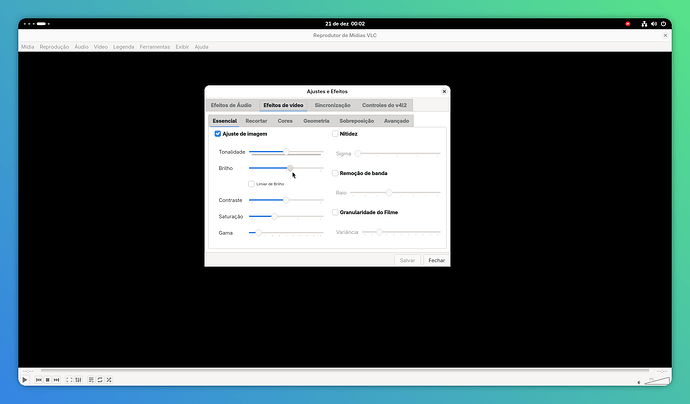
Task: Skip to next media icon
Action: point(57,380)
